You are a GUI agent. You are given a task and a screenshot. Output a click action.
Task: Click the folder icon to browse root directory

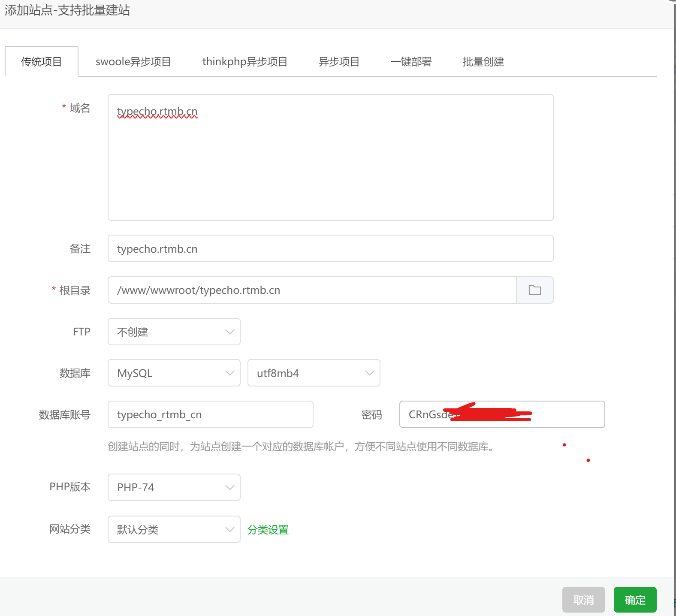pos(534,290)
